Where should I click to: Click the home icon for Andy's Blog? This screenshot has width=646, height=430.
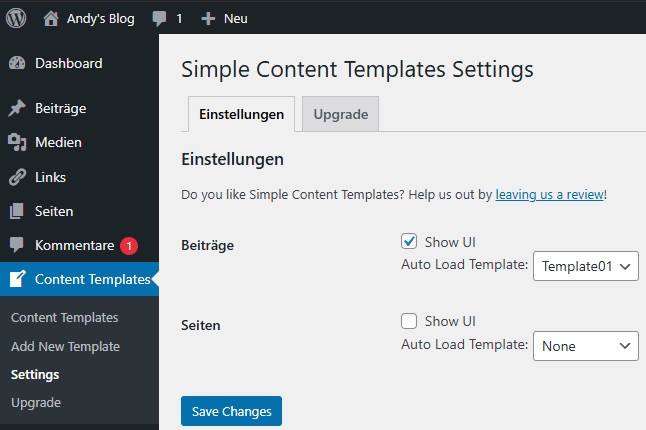tap(51, 18)
